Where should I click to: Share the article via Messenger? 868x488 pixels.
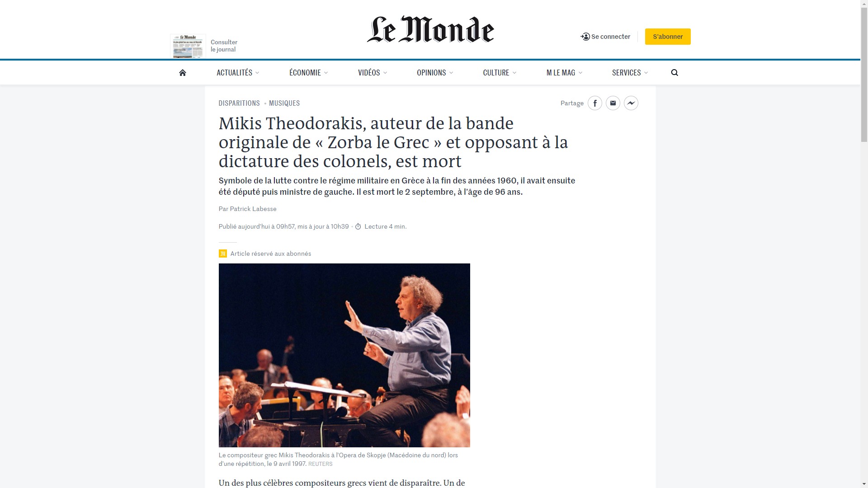pos(631,103)
